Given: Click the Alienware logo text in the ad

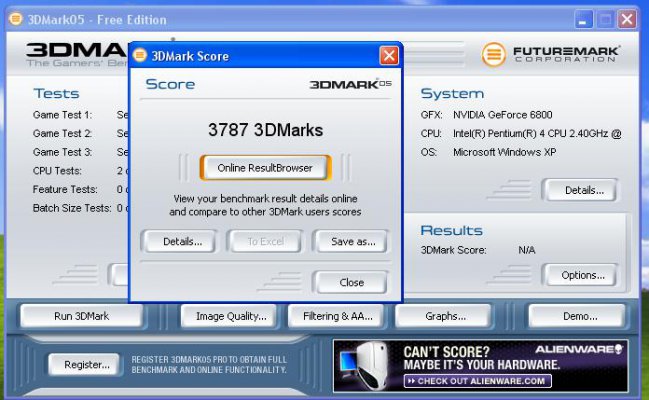Looking at the screenshot, I should point(579,349).
